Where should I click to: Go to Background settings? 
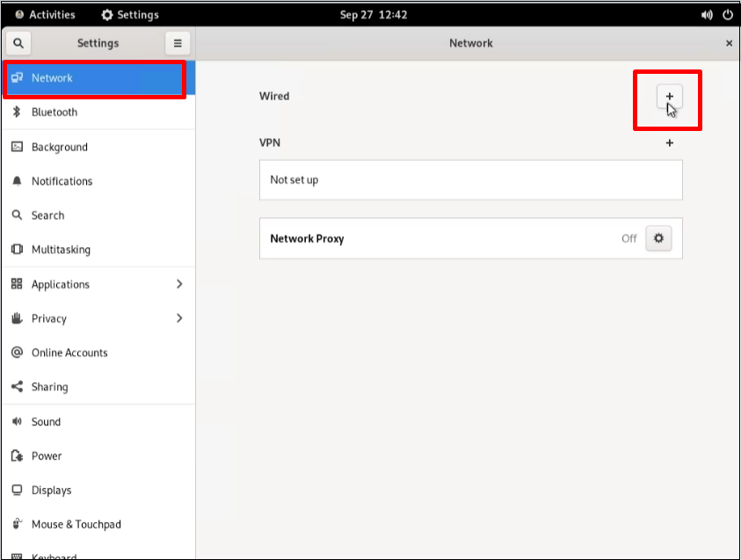coord(59,147)
